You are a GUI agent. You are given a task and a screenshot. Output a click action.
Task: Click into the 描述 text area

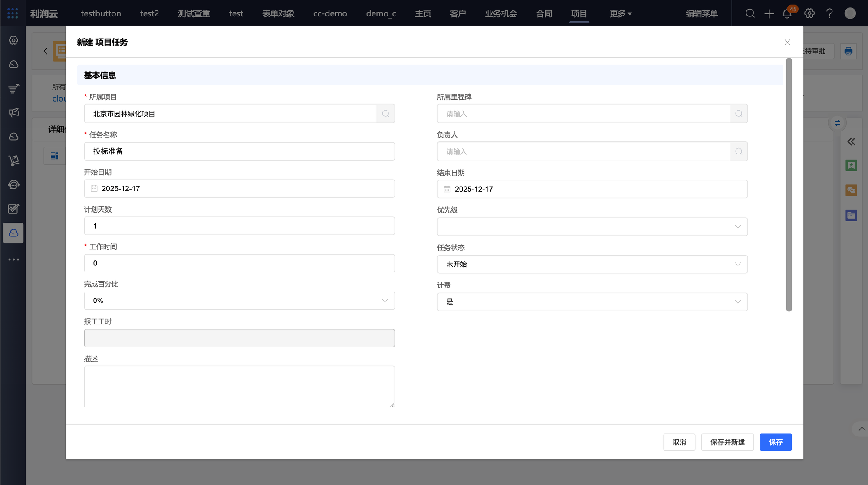pyautogui.click(x=239, y=386)
